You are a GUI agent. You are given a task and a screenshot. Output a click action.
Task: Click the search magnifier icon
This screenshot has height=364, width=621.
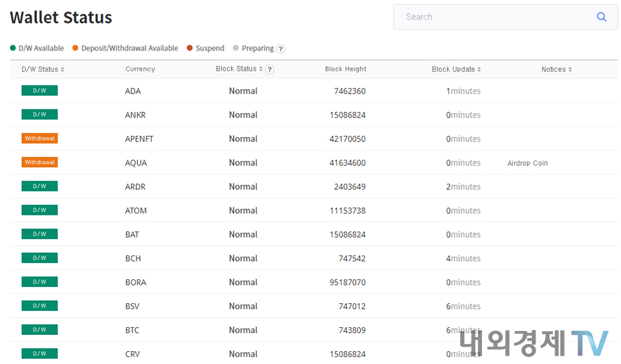(601, 17)
